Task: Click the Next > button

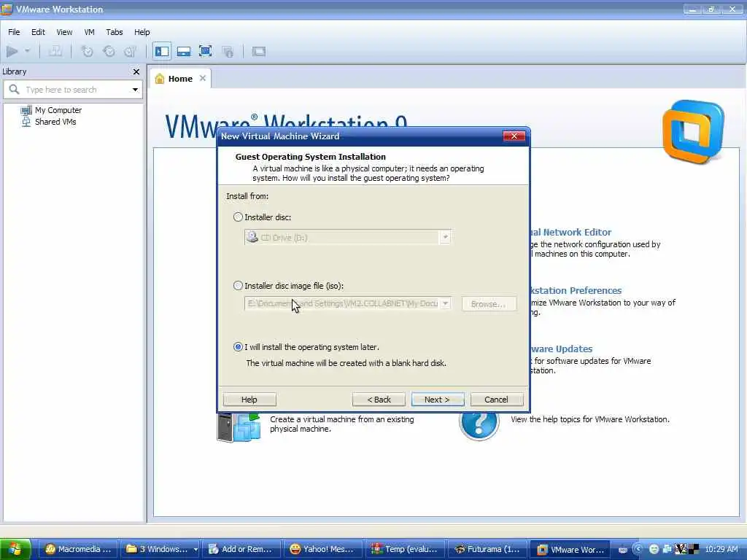Action: [x=438, y=400]
